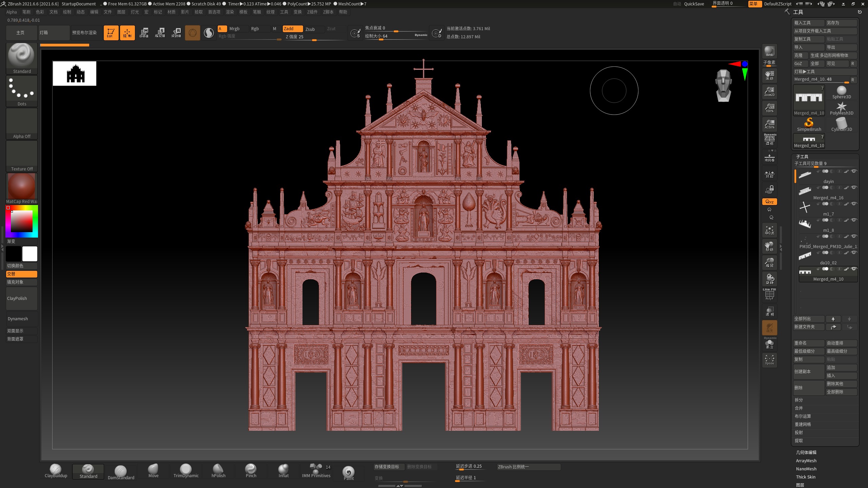Toggle XYZ rotation mode
Image resolution: width=868 pixels, height=488 pixels.
769,202
